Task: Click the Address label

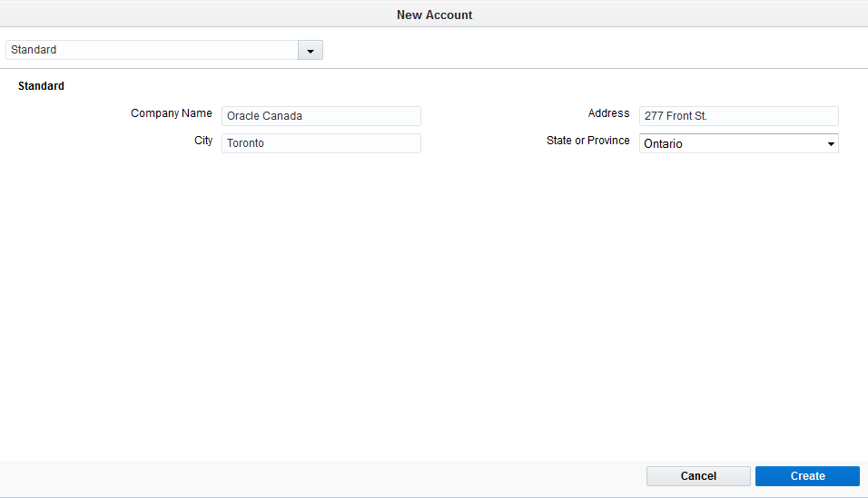Action: click(608, 113)
